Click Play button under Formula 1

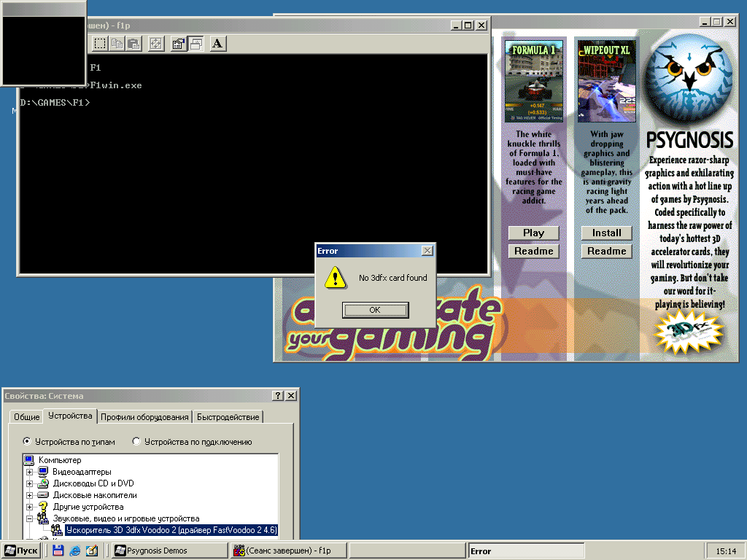point(533,233)
